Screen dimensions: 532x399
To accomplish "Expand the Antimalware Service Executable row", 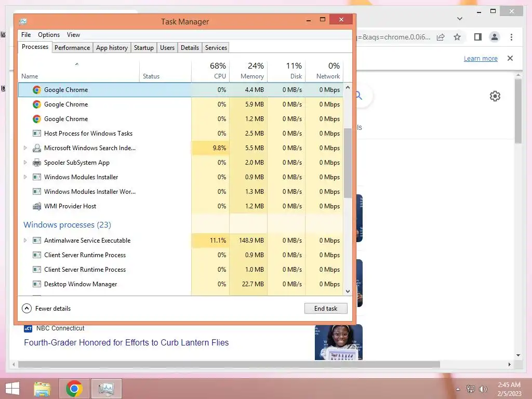I will (x=25, y=241).
